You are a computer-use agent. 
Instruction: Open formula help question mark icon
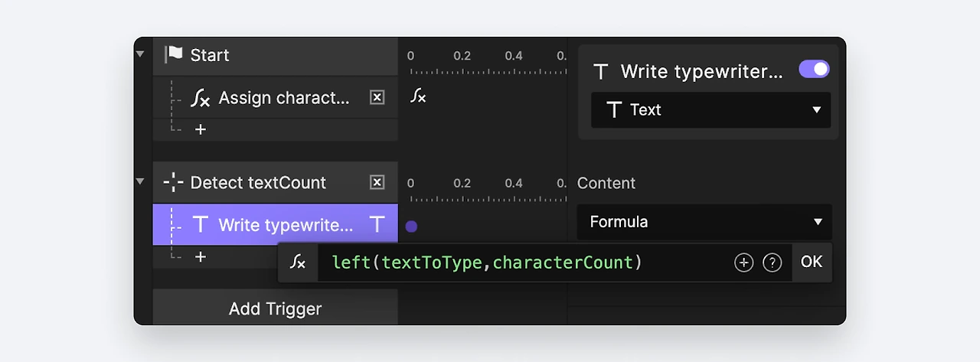773,263
